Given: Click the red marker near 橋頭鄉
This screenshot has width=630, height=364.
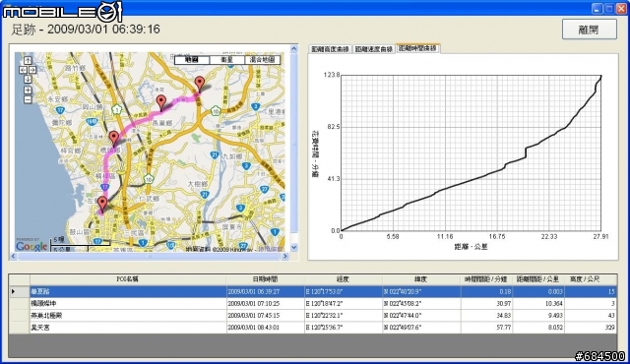Looking at the screenshot, I should pos(114,138).
